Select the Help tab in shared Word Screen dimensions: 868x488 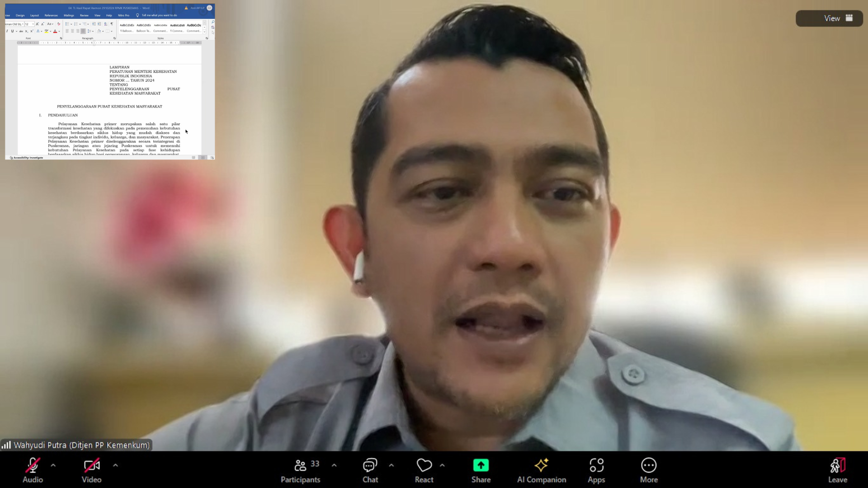coord(109,15)
